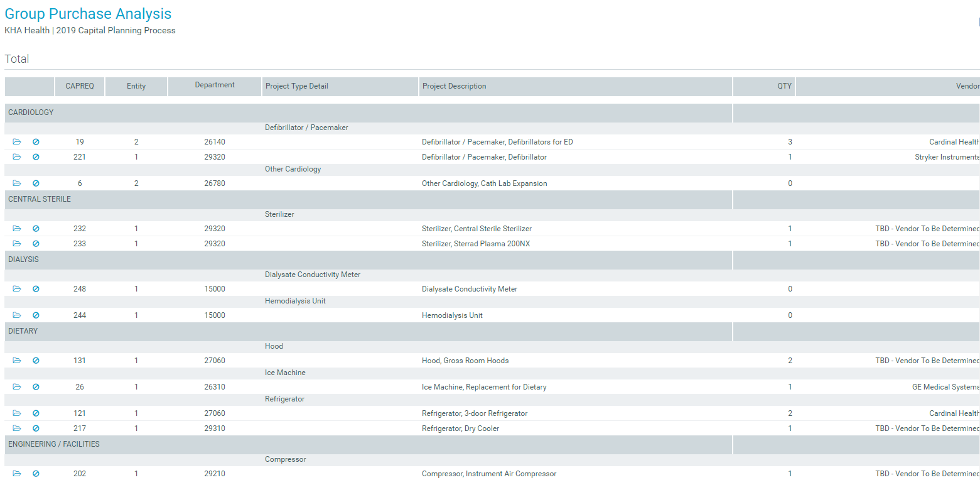Click the Project Type Detail column header
This screenshot has height=480, width=980.
[x=340, y=87]
